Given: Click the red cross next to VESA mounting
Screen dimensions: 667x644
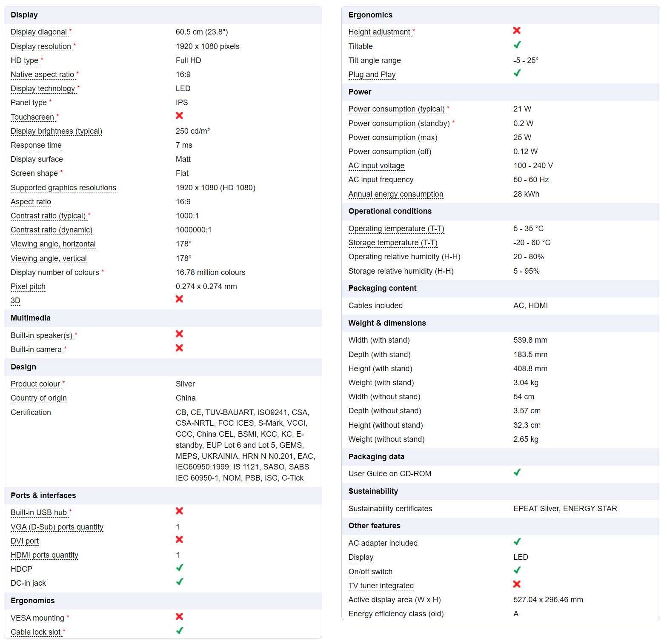Looking at the screenshot, I should click(x=179, y=617).
